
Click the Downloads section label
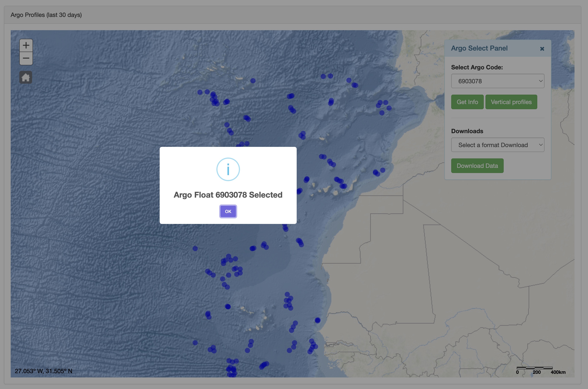(x=467, y=131)
